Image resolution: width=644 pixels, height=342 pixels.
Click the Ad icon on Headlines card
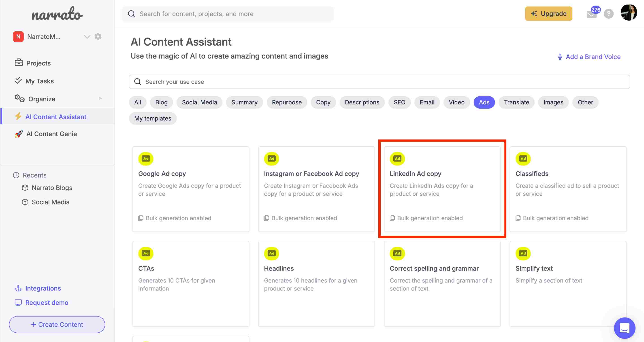point(271,253)
